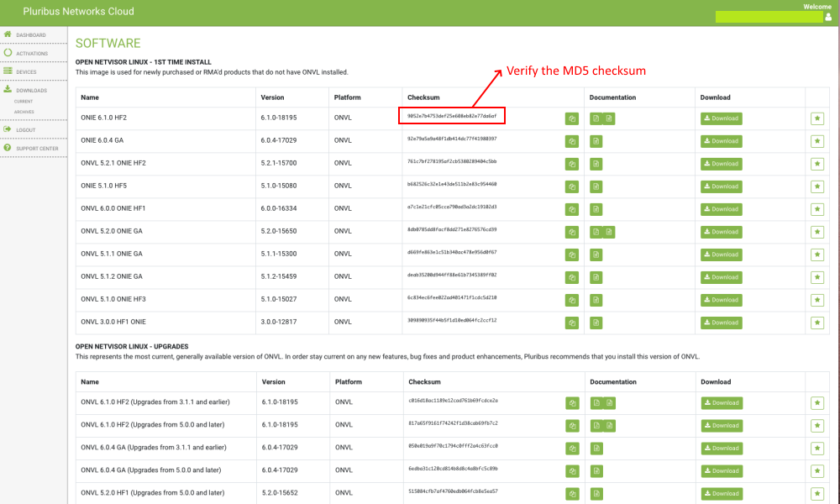
Task: View the ONVL 5.1.1 ONIE GA documentation
Action: click(596, 255)
